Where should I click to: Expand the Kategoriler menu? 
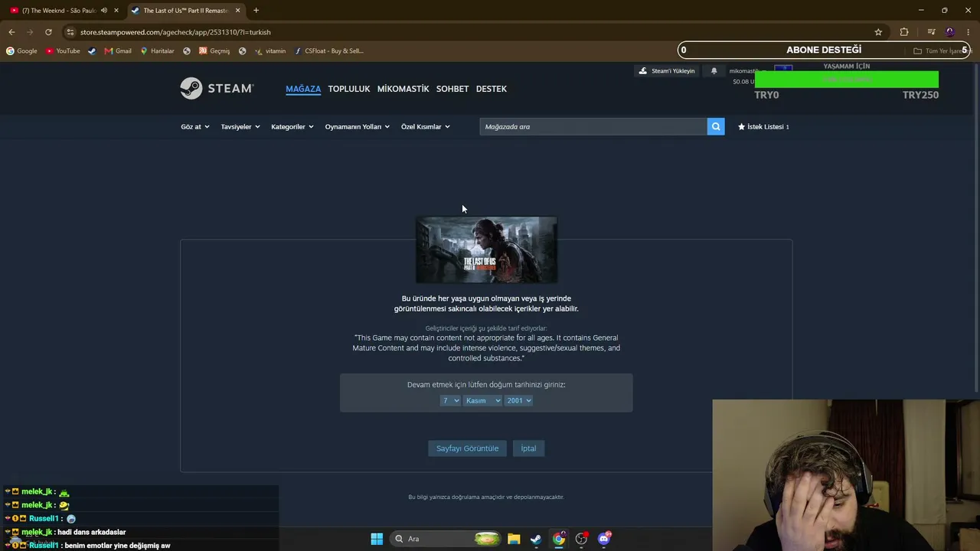pyautogui.click(x=292, y=126)
